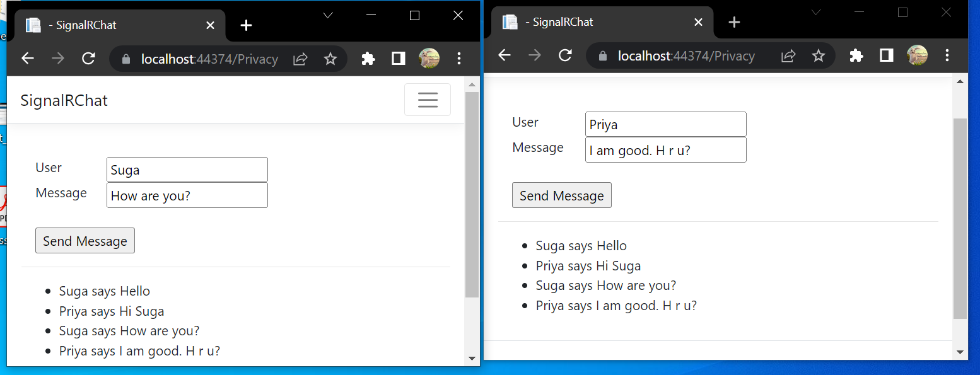Reload the page in the left window

pos(88,58)
